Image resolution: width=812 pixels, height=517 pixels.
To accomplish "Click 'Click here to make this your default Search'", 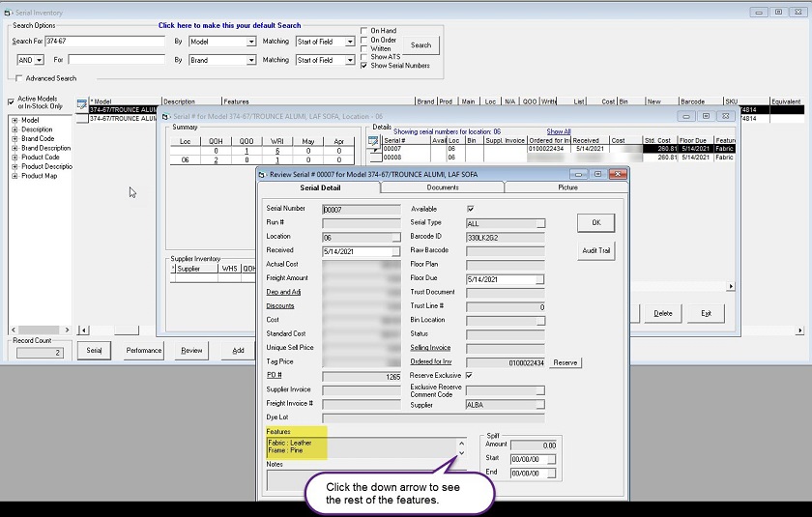I will point(229,25).
